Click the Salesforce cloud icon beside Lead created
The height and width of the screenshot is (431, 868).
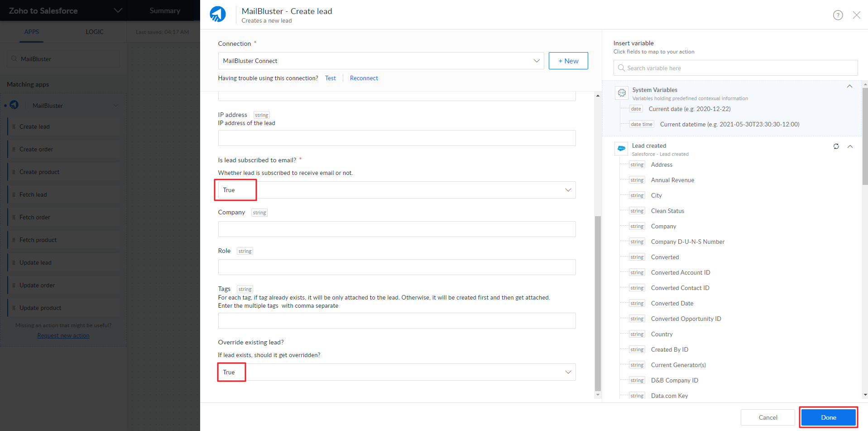click(621, 148)
